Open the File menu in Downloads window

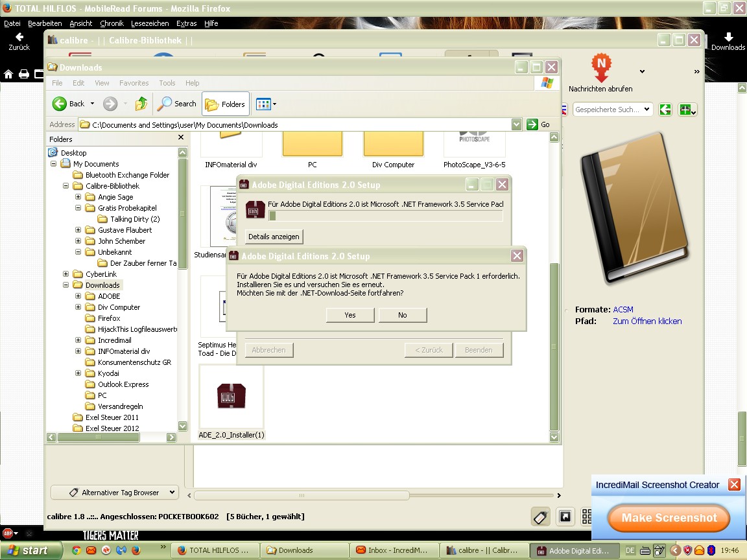57,83
